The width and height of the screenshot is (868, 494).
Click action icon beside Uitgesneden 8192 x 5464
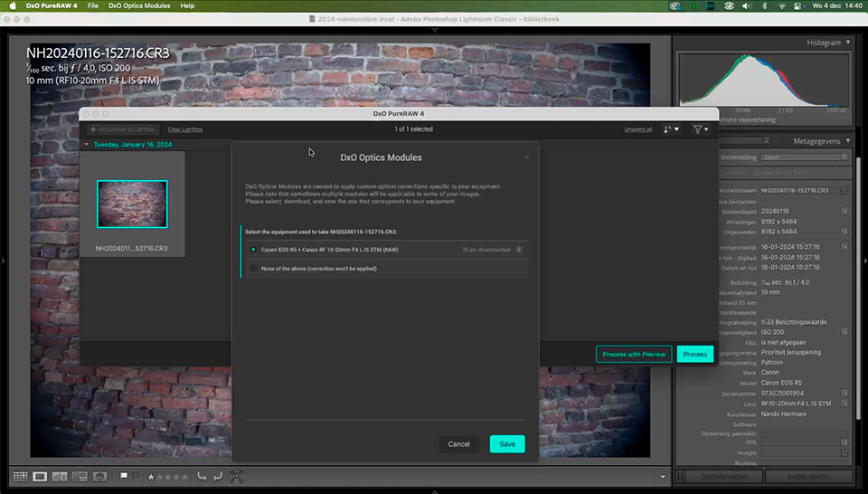pos(844,232)
